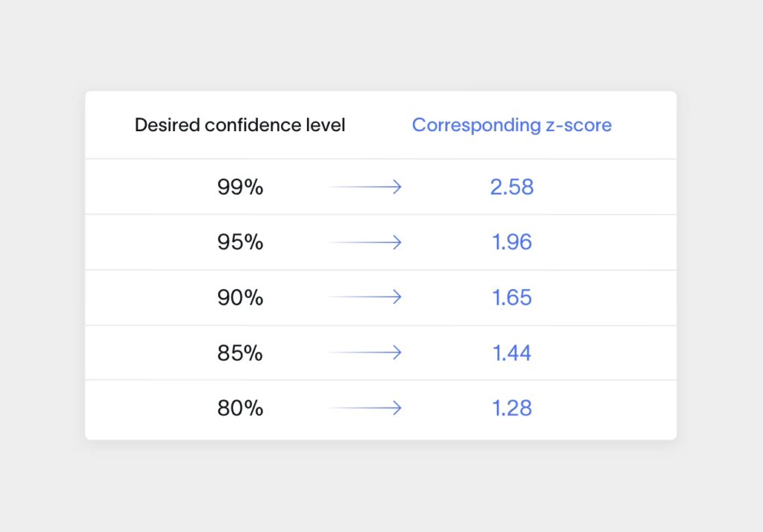Click the arrow next to 99%

click(365, 187)
